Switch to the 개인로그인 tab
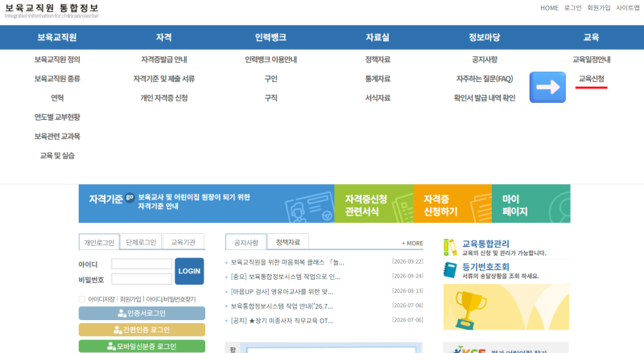Screen dimensions: 644x353 [99, 242]
